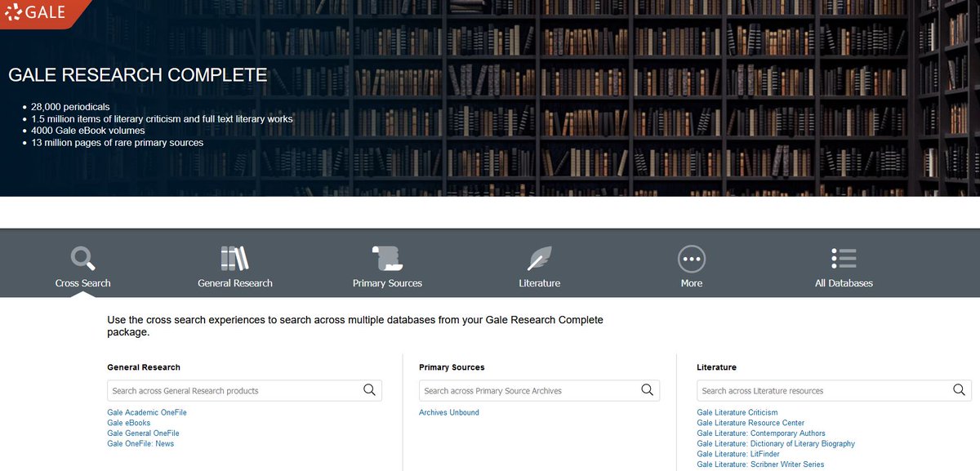Open Gale Literature Criticism link
This screenshot has width=980, height=471.
pyautogui.click(x=737, y=412)
